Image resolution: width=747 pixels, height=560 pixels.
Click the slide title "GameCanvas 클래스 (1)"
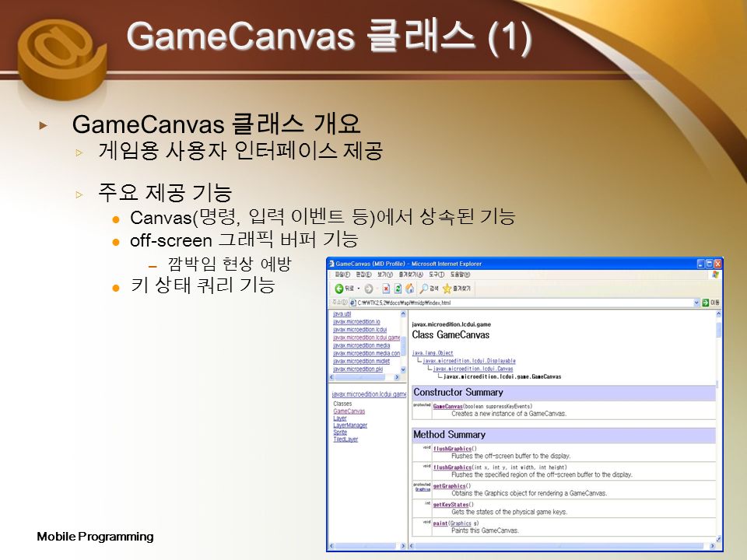click(328, 37)
